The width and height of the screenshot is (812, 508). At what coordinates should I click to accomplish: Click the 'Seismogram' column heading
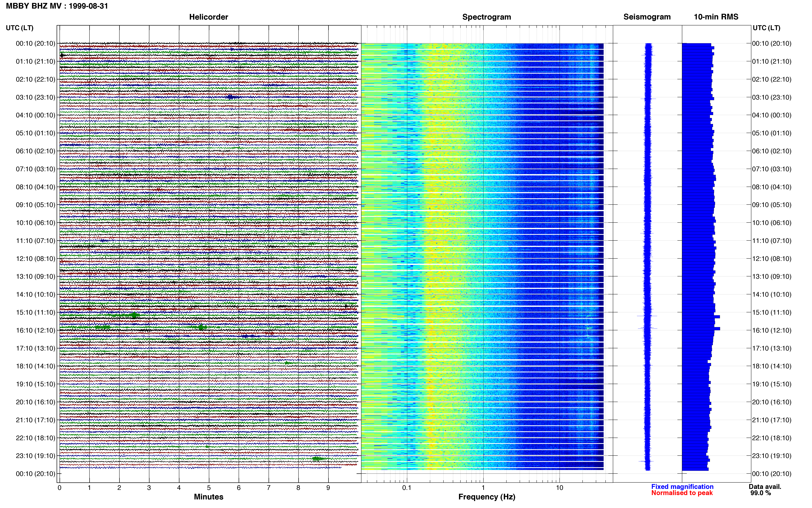point(647,17)
